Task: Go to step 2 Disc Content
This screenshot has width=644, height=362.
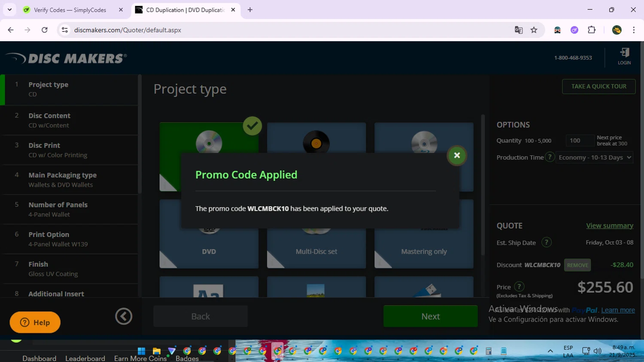Action: tap(69, 120)
